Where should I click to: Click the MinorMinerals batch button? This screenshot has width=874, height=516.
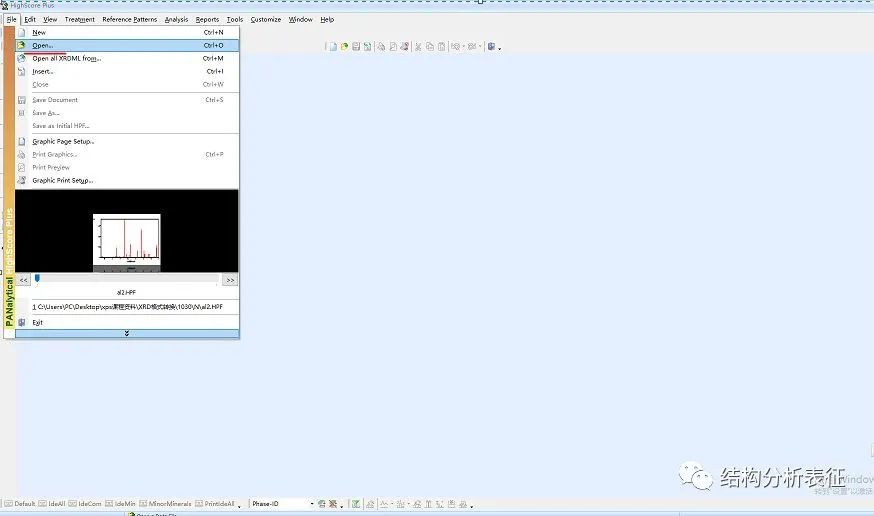pyautogui.click(x=165, y=504)
